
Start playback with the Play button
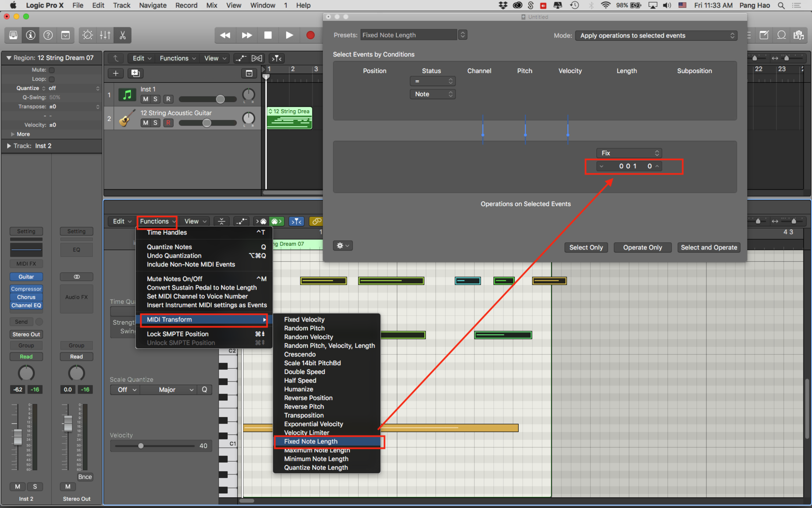289,35
